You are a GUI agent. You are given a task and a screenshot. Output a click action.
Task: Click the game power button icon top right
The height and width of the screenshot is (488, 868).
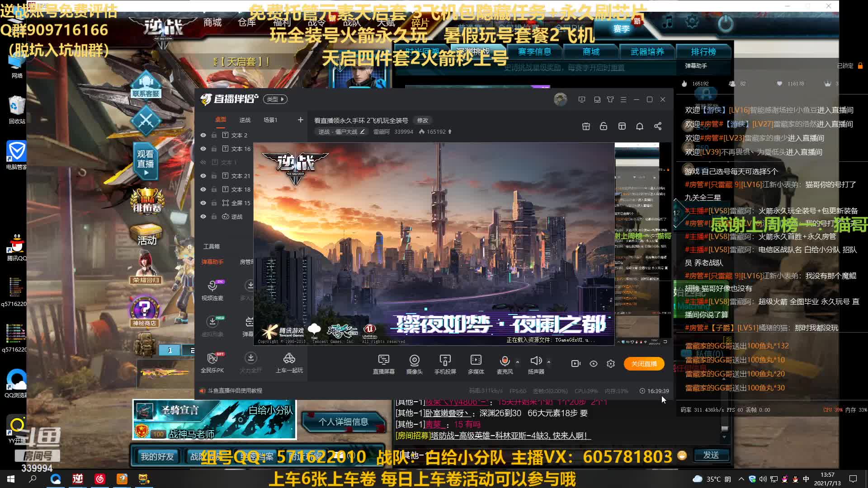click(x=725, y=23)
